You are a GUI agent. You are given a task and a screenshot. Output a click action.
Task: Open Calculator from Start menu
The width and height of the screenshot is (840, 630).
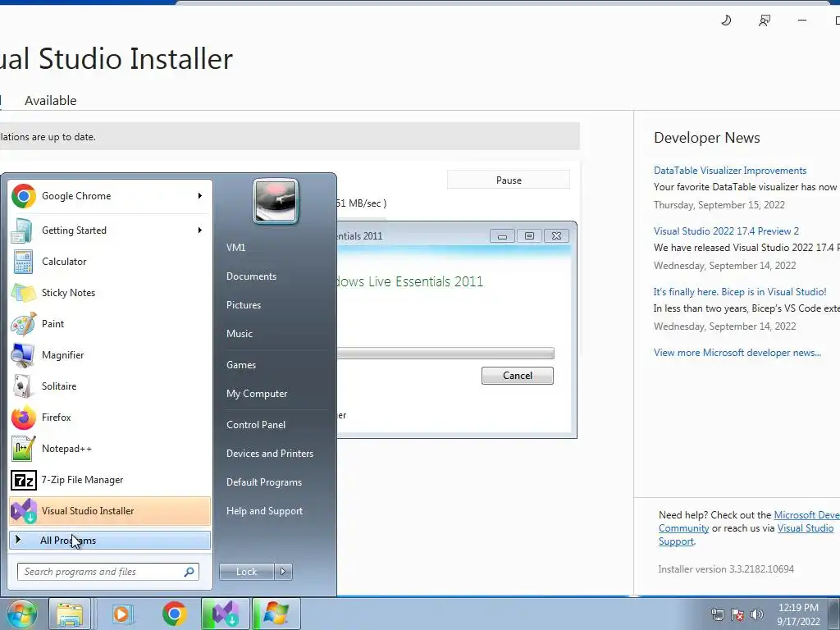(x=109, y=262)
